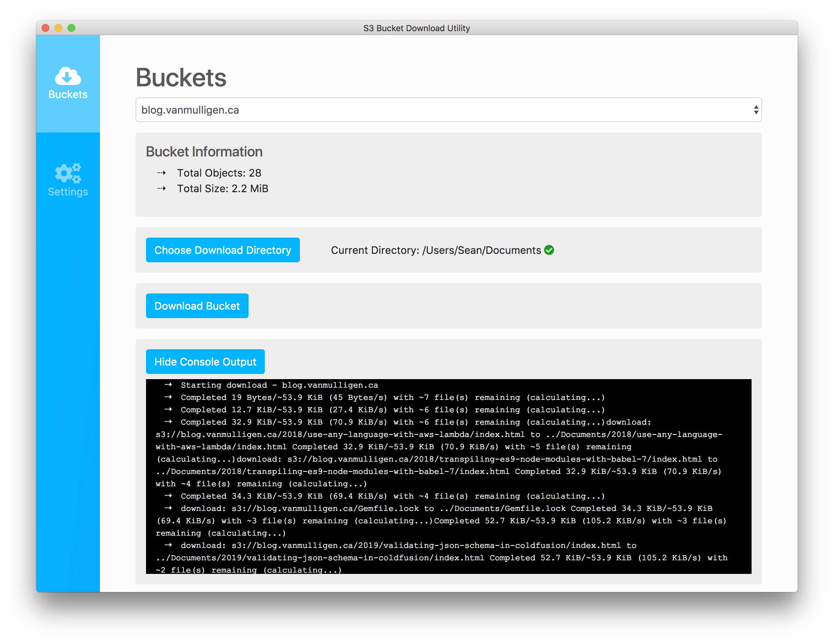
Task: Toggle Hide Console Output
Action: coord(205,361)
